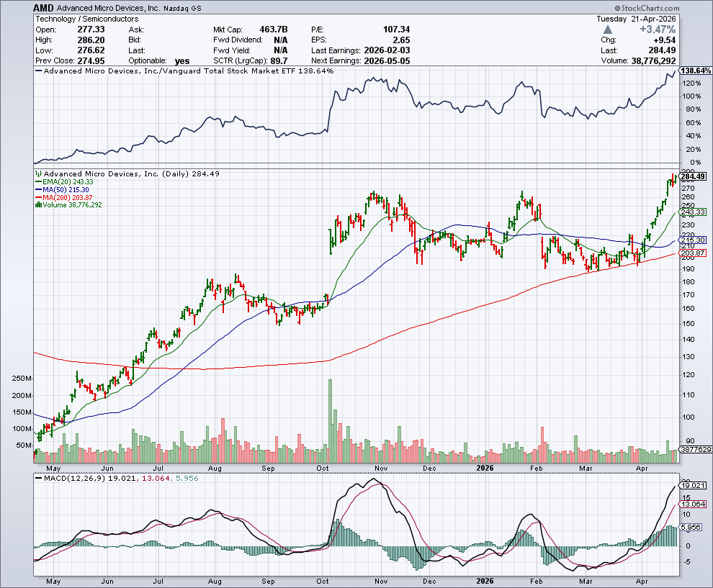
Task: Click the 243.33 EMA tag on the right axis
Action: (693, 212)
